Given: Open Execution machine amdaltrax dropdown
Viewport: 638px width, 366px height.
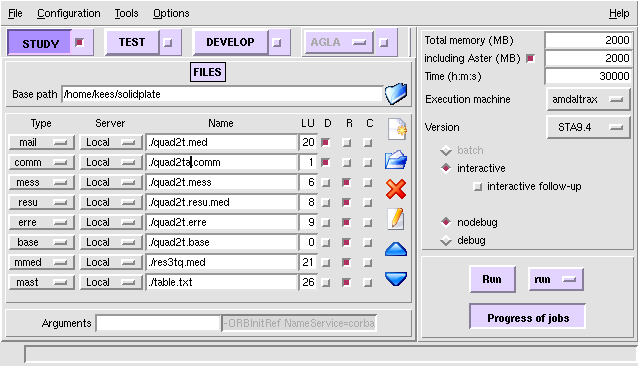Looking at the screenshot, I should click(588, 99).
